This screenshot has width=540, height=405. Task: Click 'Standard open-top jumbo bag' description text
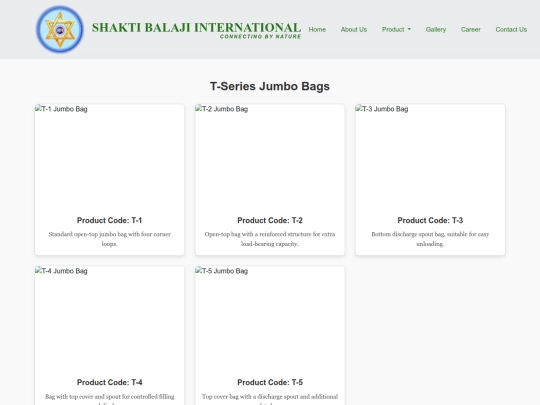coord(110,239)
